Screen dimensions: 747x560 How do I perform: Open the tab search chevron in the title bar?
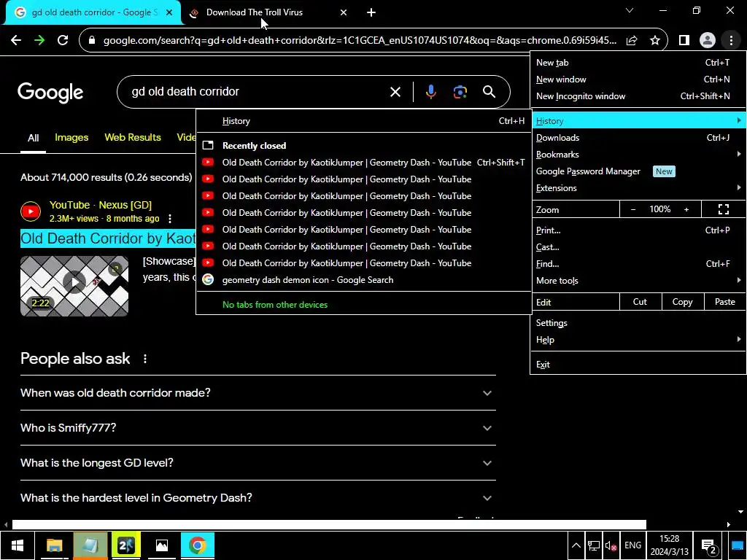click(x=630, y=10)
